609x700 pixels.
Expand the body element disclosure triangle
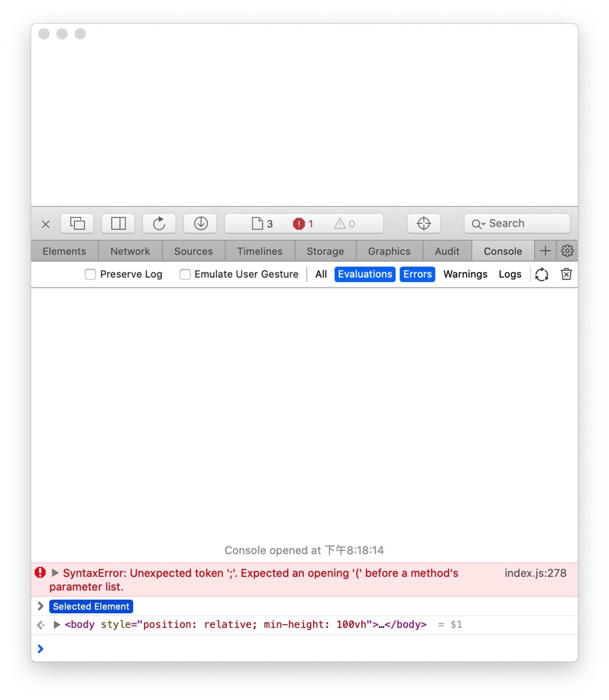(57, 624)
